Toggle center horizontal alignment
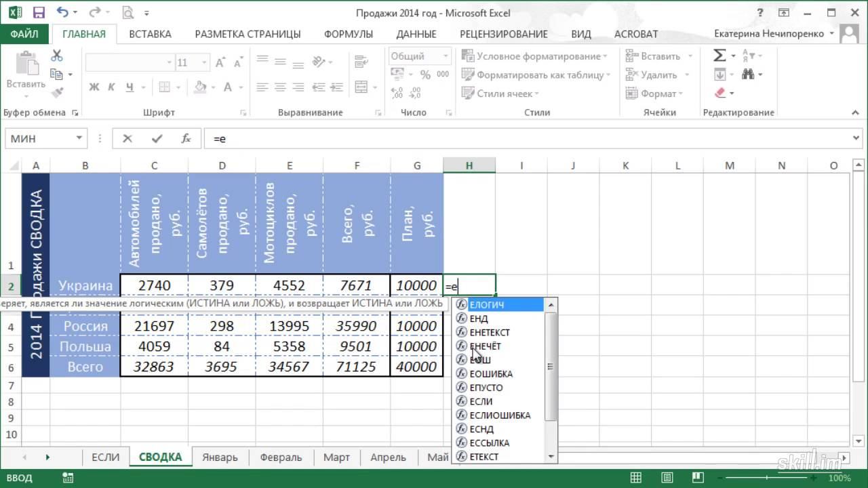The width and height of the screenshot is (868, 488). (x=281, y=87)
